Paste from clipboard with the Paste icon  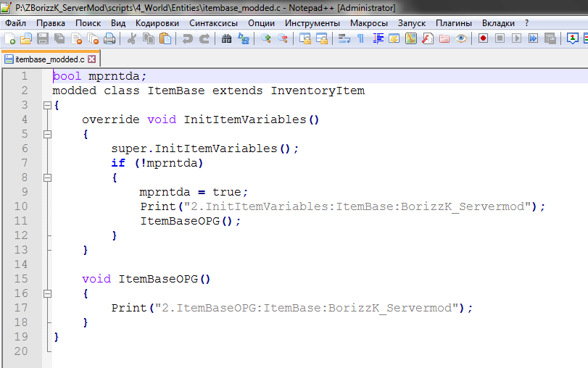[165, 38]
